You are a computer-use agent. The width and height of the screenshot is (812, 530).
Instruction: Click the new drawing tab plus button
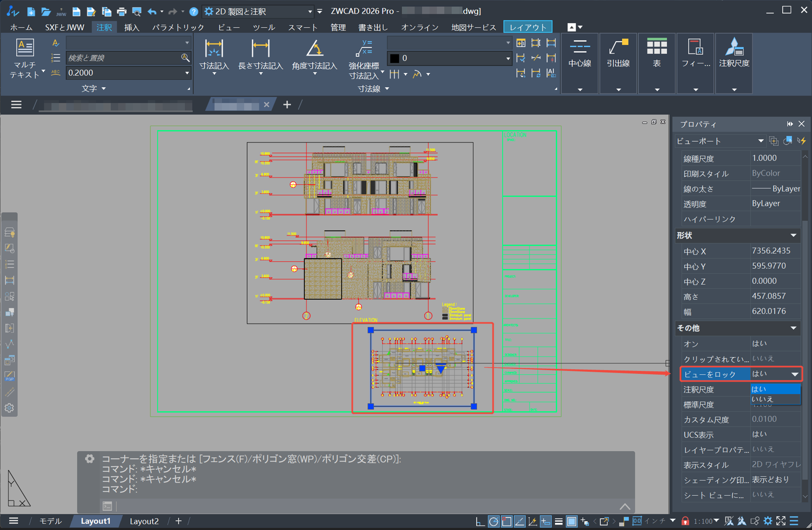287,105
